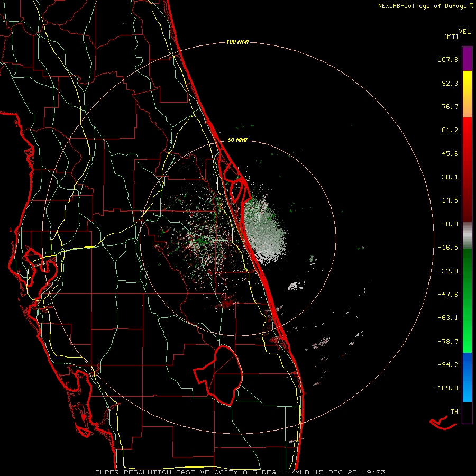Select the -109.8 scale value

click(446, 388)
